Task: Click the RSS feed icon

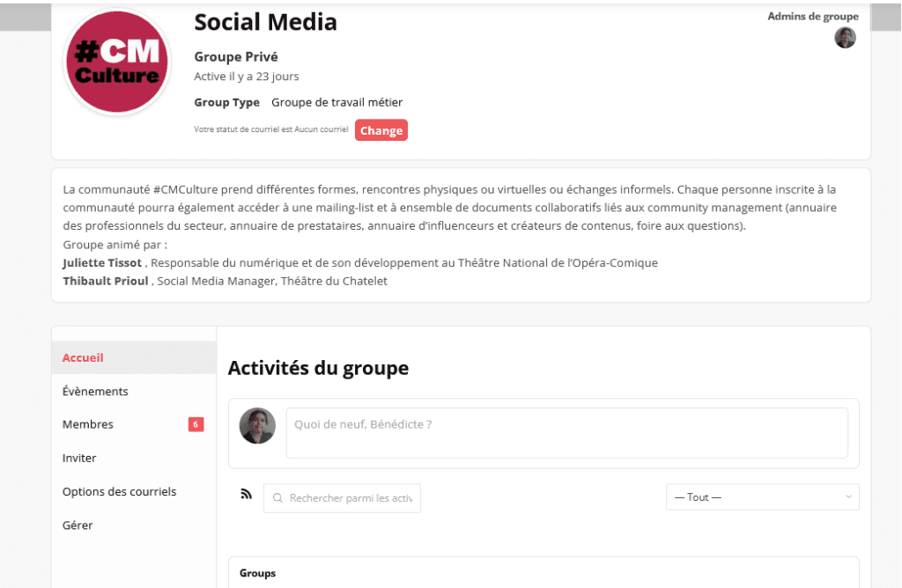Action: tap(247, 495)
